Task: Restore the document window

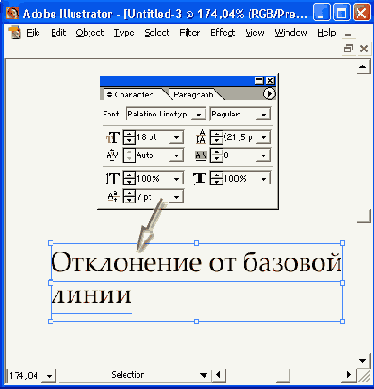Action: click(348, 48)
